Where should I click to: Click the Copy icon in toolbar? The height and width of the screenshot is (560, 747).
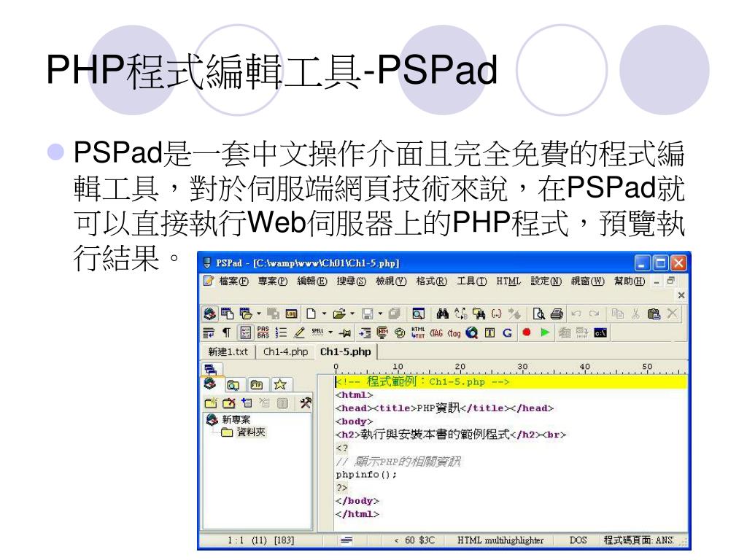618,314
